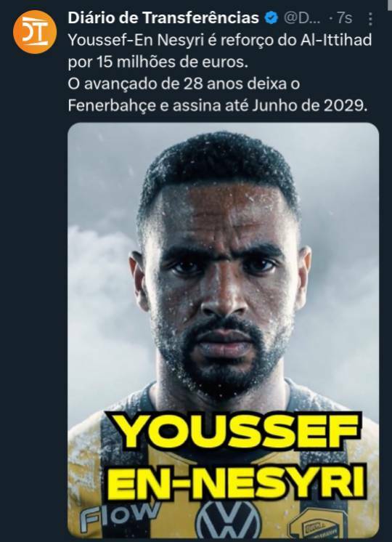Select the tweet line mentioning Al-Ittihad

point(220,41)
